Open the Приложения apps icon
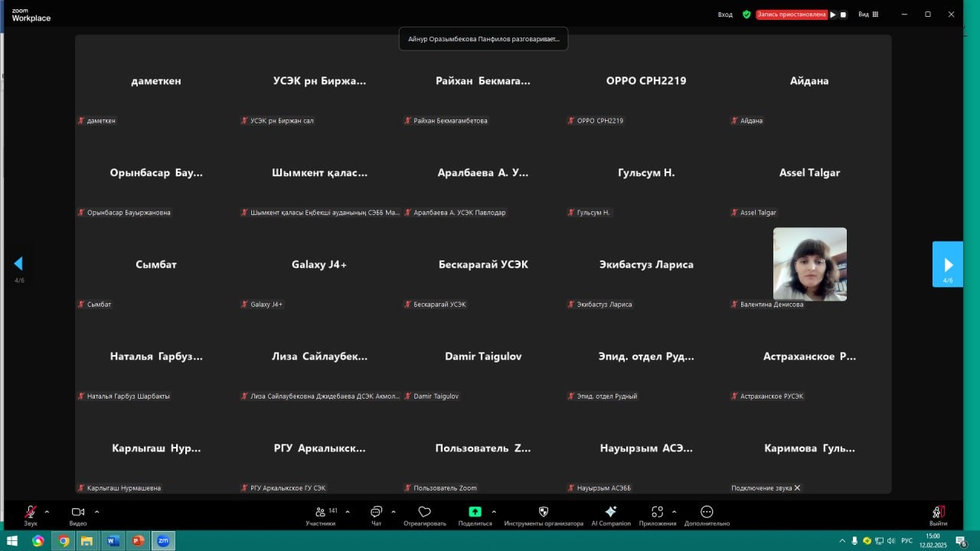 [657, 512]
